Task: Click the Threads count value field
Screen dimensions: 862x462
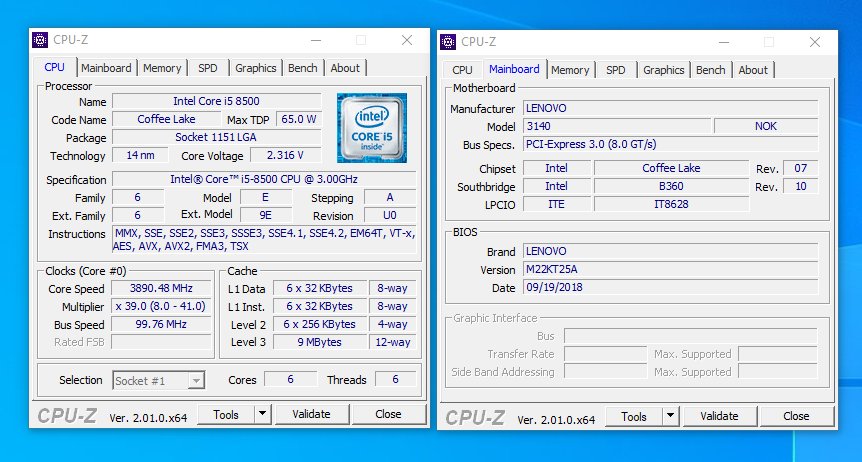Action: point(395,380)
